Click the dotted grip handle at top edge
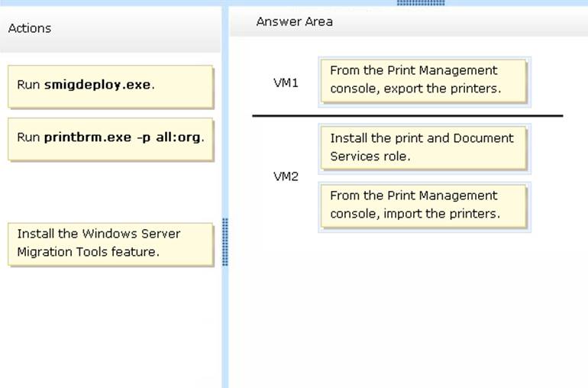This screenshot has height=388, width=588. click(x=421, y=3)
